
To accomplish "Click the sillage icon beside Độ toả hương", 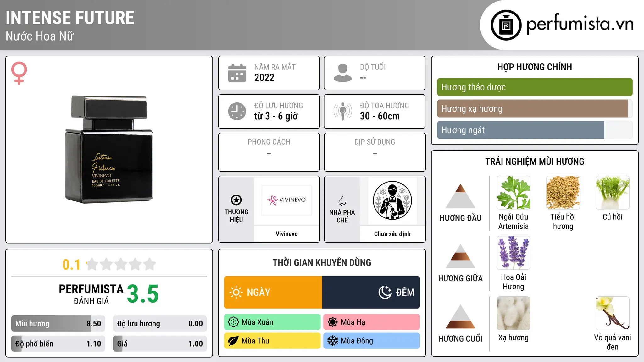I will (343, 111).
